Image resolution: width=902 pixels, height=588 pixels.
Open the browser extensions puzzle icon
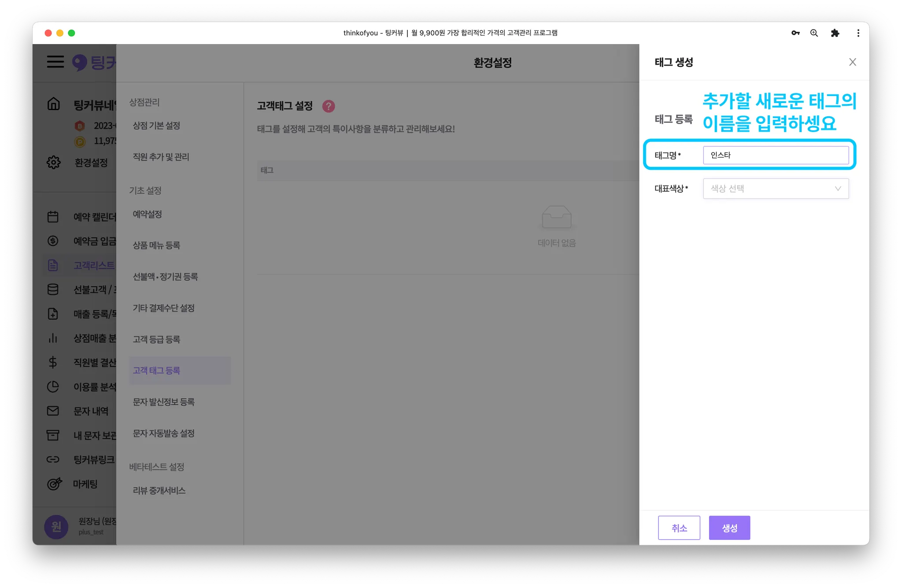(835, 33)
